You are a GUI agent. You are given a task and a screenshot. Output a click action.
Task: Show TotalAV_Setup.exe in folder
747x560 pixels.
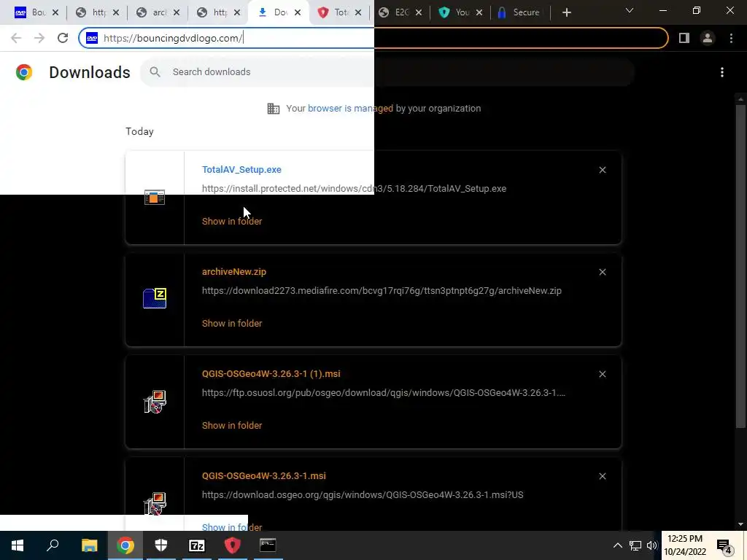(x=232, y=222)
